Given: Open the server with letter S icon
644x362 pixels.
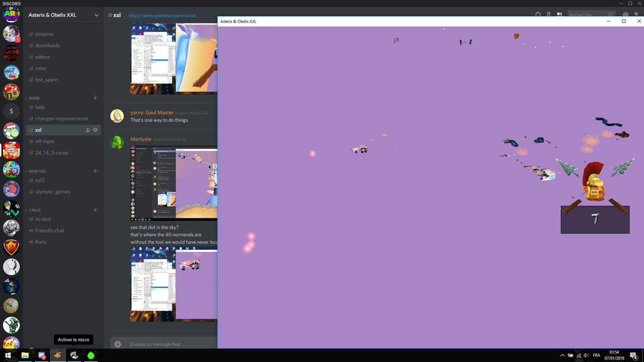Looking at the screenshot, I should tap(11, 111).
